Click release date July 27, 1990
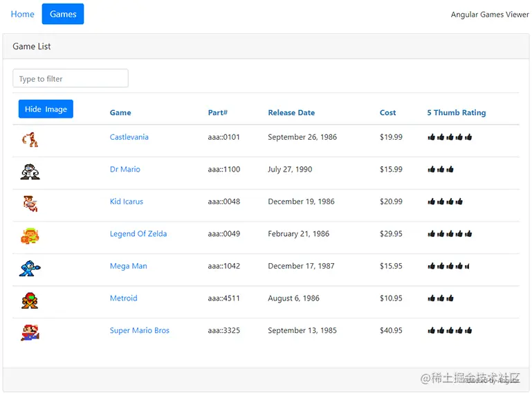The height and width of the screenshot is (396, 532). (x=290, y=170)
